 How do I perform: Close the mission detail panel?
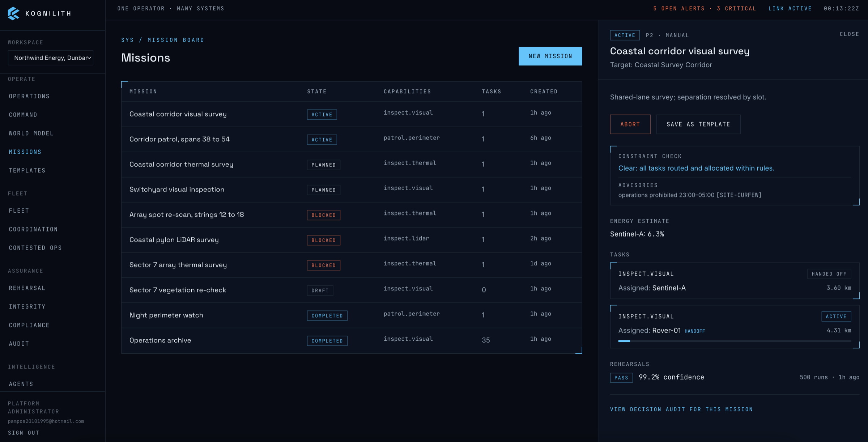click(849, 34)
